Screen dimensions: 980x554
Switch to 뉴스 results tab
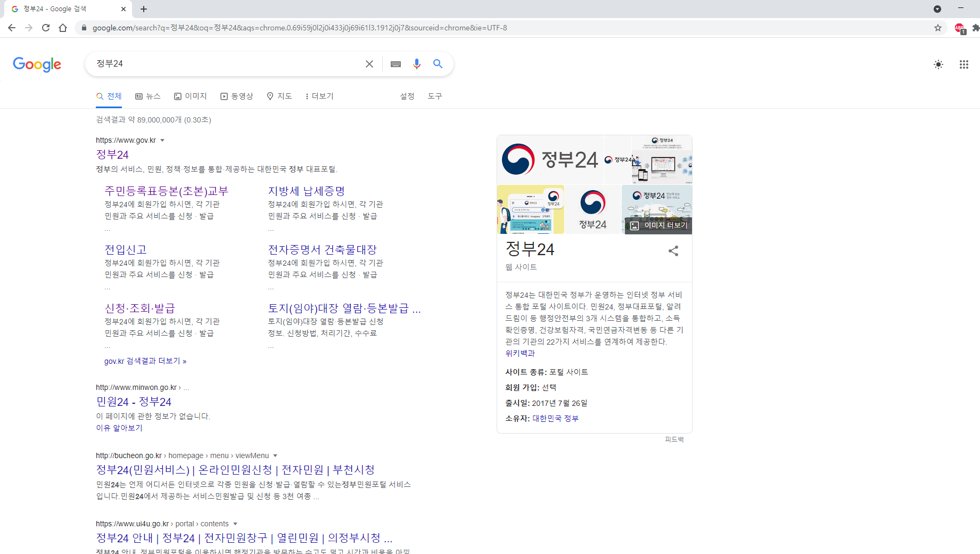(148, 96)
